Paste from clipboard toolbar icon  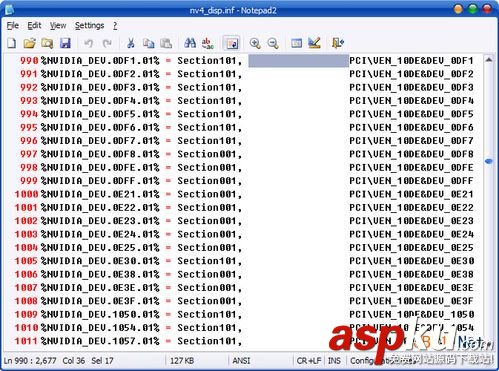pos(166,43)
